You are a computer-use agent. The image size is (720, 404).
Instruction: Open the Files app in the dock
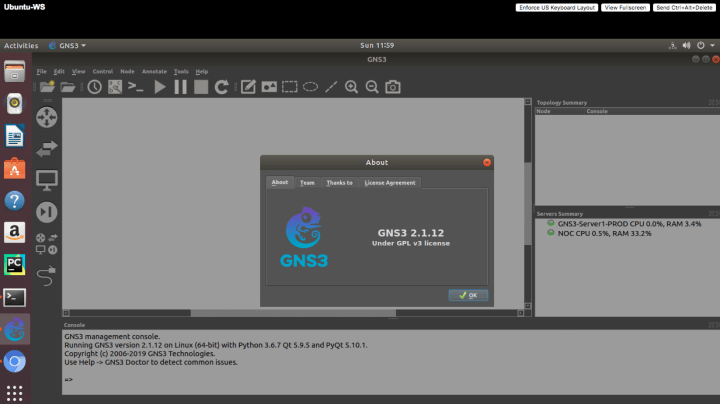click(x=15, y=72)
